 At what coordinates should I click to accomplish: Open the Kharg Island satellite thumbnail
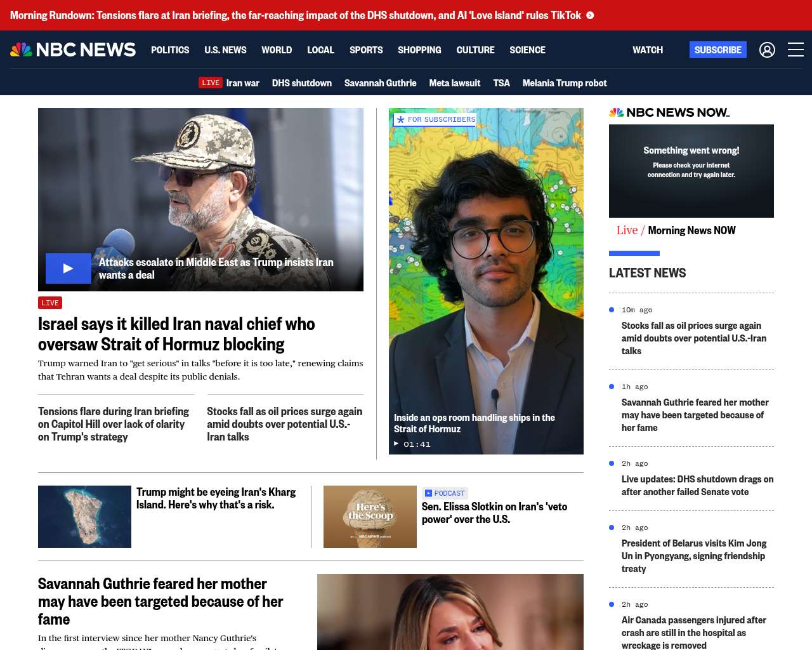pos(84,517)
